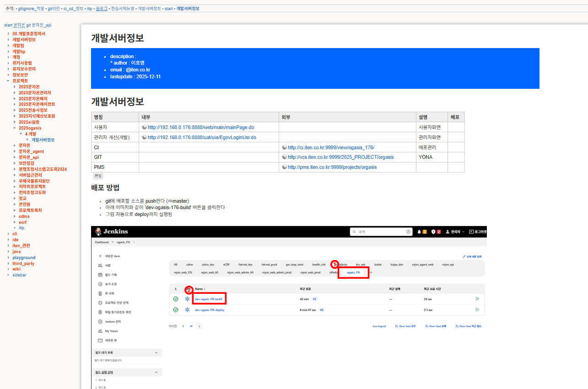Open the cdms_dev view tab
The height and width of the screenshot is (389, 588).
(x=208, y=265)
